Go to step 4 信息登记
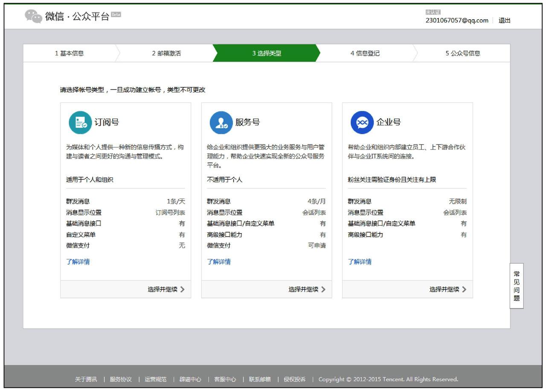The height and width of the screenshot is (392, 546). [x=365, y=53]
